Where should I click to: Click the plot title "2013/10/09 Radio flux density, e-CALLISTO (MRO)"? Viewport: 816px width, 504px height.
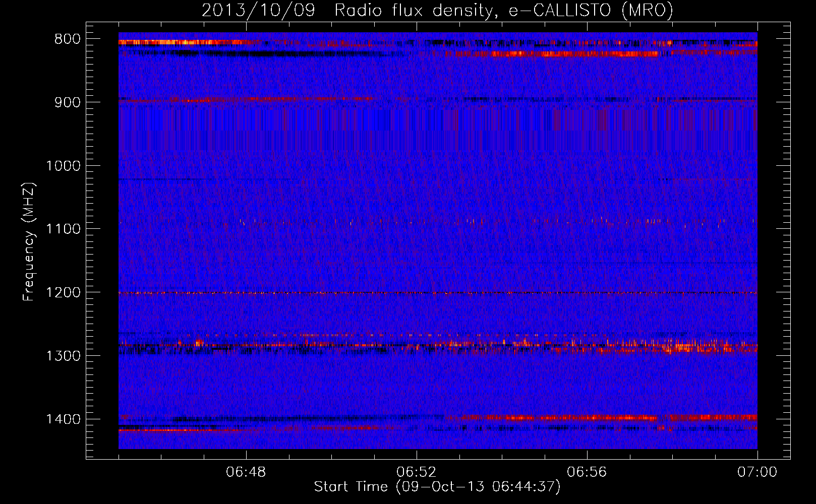(437, 10)
